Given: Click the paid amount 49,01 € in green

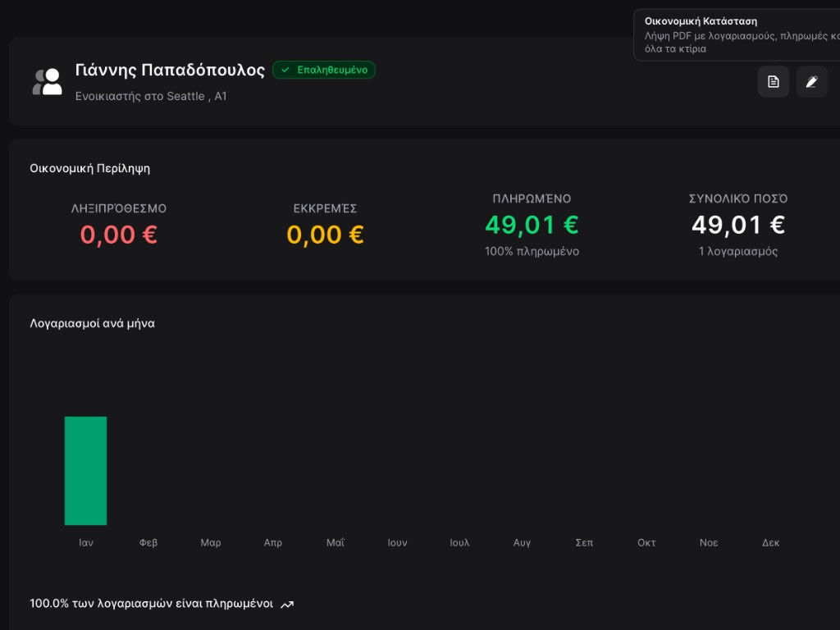Looking at the screenshot, I should [x=532, y=225].
